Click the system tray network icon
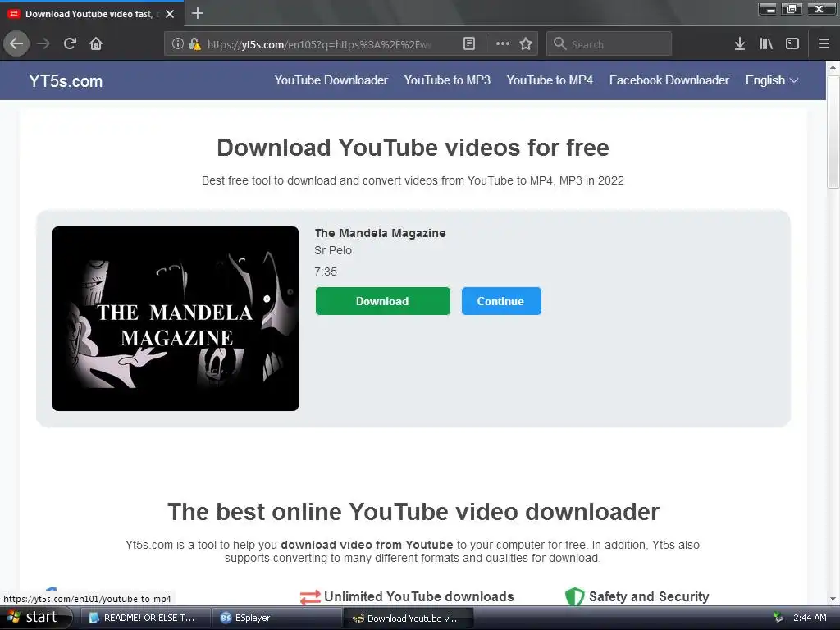Screen dimensions: 840x630 click(778, 618)
